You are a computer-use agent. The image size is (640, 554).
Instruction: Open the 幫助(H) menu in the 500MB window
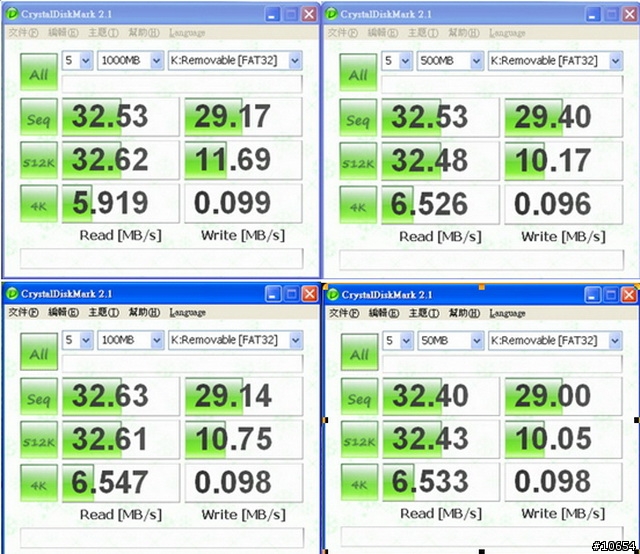pyautogui.click(x=464, y=33)
